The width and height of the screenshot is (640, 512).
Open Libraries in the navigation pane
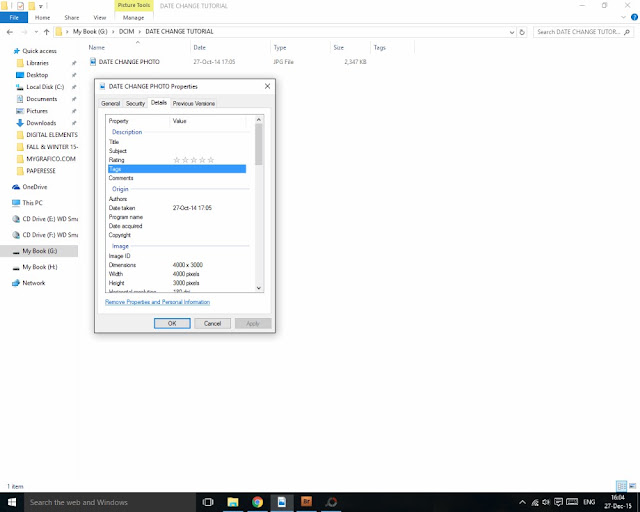[38, 63]
